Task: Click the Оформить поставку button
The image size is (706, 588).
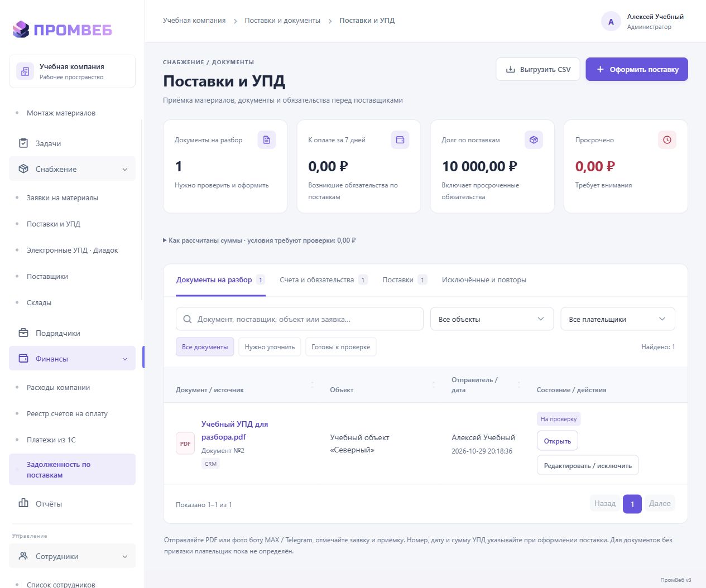Action: pos(637,70)
